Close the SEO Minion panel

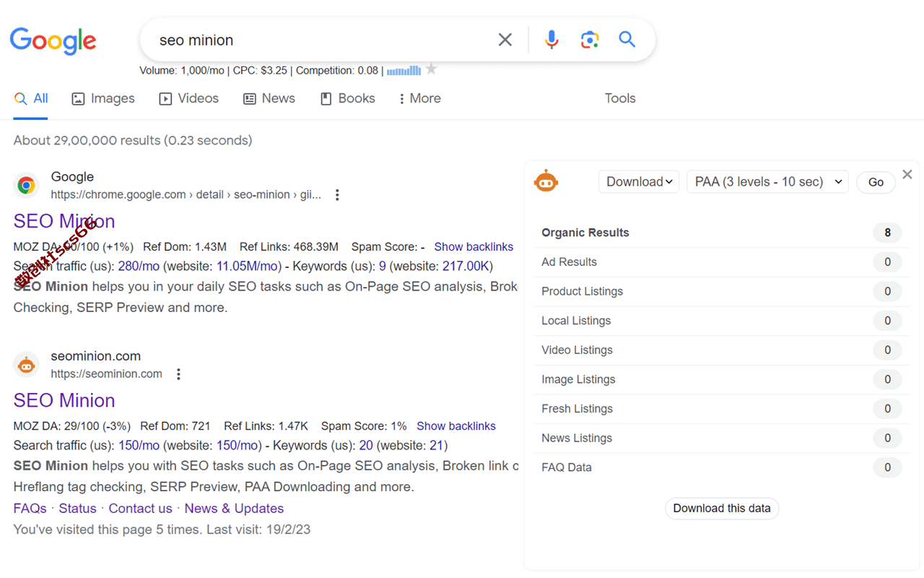point(907,175)
